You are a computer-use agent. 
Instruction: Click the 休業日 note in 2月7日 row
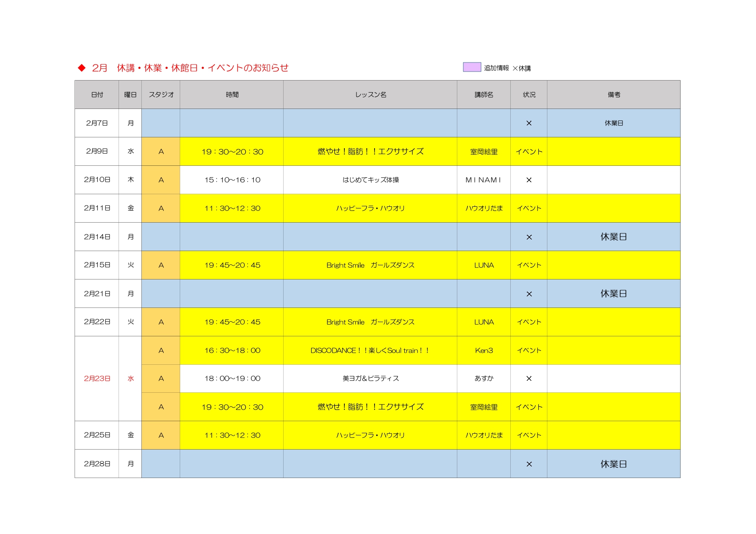coord(614,123)
